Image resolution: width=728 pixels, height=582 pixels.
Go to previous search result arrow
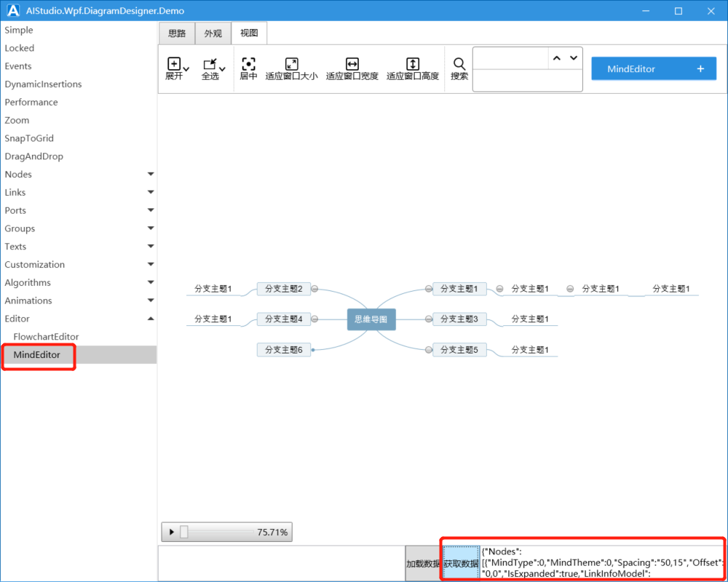(557, 58)
